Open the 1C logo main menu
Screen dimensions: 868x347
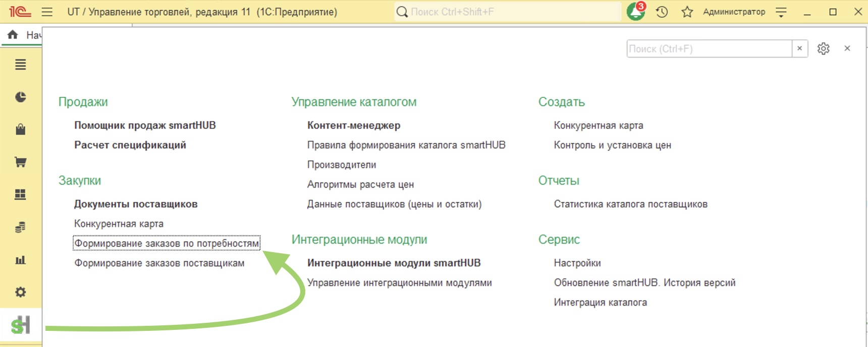point(20,11)
